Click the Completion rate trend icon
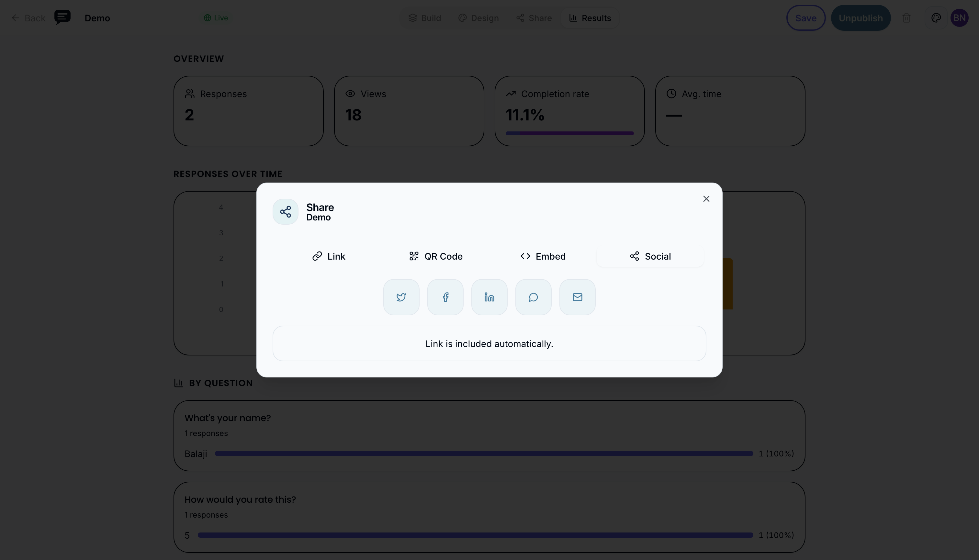979x560 pixels. click(511, 94)
